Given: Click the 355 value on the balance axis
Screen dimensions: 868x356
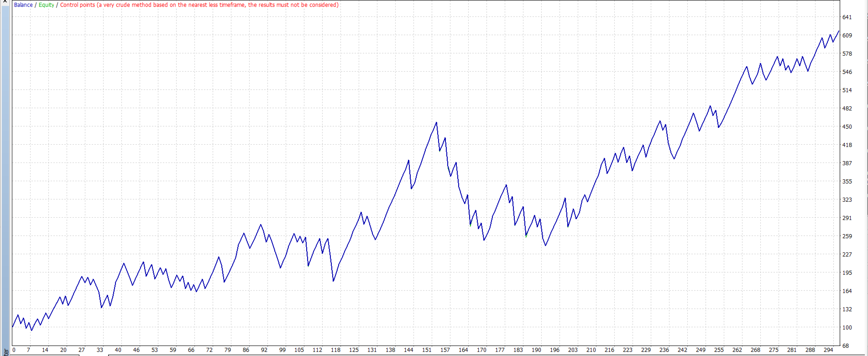Looking at the screenshot, I should coord(847,182).
